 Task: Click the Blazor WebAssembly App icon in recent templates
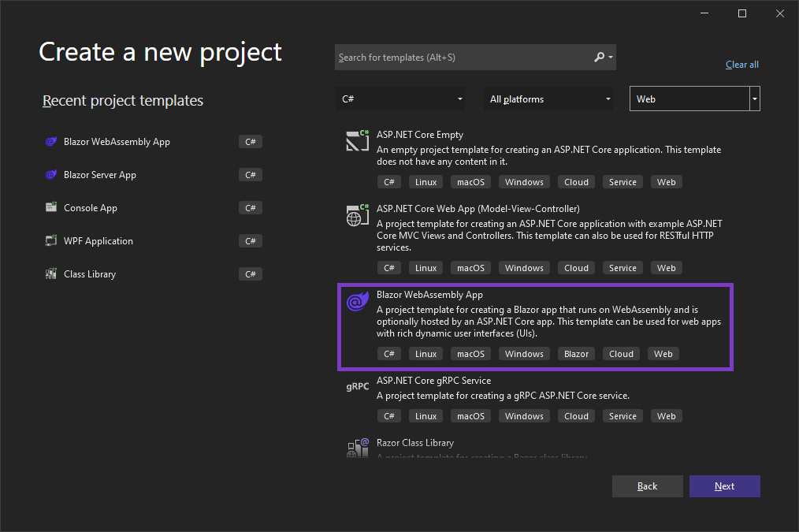[x=51, y=142]
